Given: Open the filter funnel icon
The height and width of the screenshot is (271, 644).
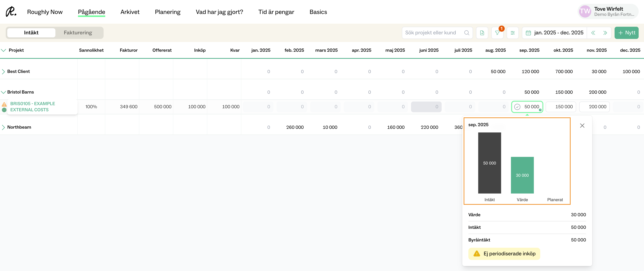Looking at the screenshot, I should click(497, 33).
